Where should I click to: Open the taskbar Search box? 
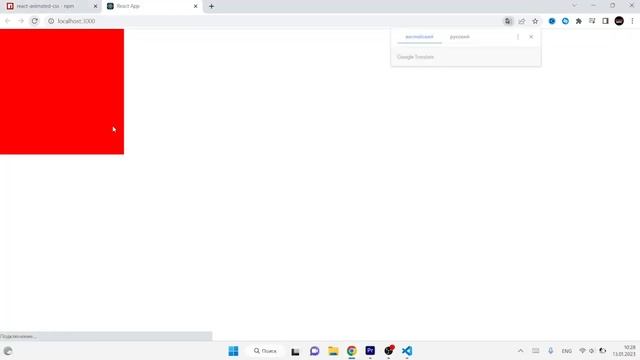(265, 351)
